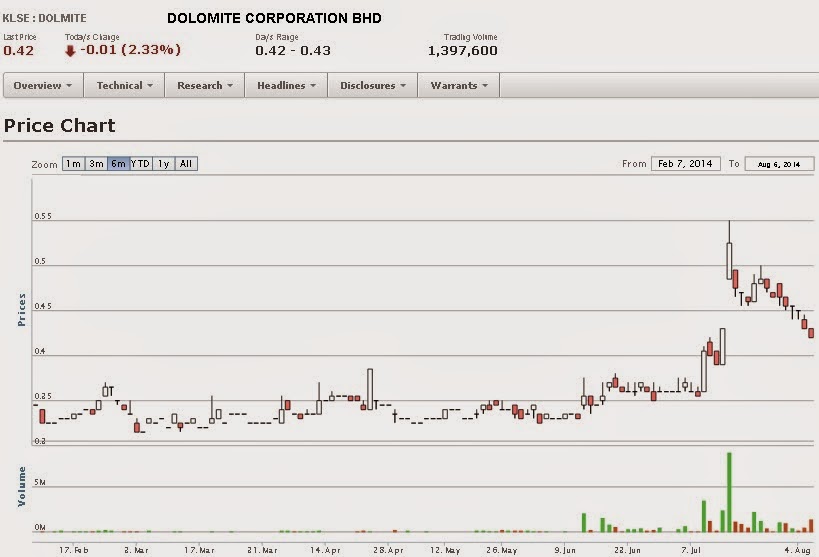This screenshot has height=557, width=819.
Task: Click the 0.45 price axis label
Action: pyautogui.click(x=43, y=306)
